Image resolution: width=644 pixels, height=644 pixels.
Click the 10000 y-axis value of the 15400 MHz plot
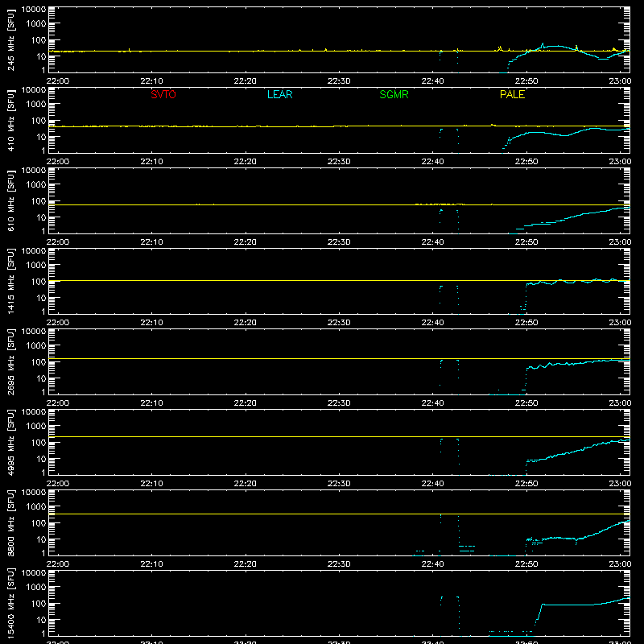click(34, 573)
